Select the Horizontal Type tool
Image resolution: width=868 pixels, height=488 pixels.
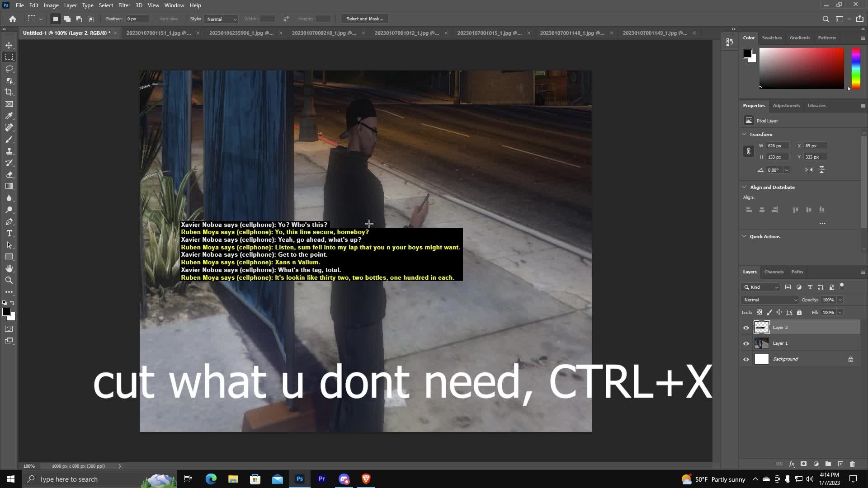9,233
